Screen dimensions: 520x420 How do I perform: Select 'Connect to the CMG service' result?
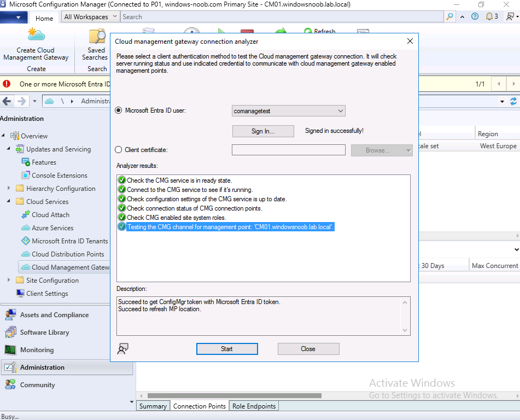(x=190, y=189)
